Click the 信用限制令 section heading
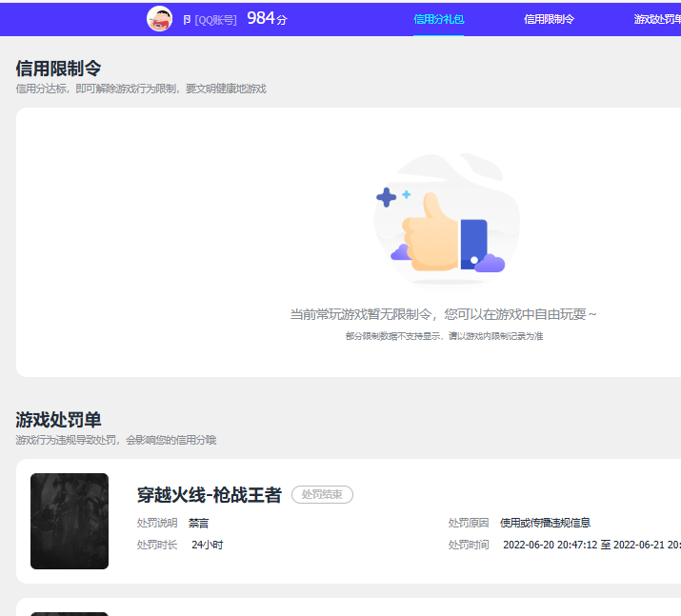This screenshot has width=681, height=616. pyautogui.click(x=59, y=69)
